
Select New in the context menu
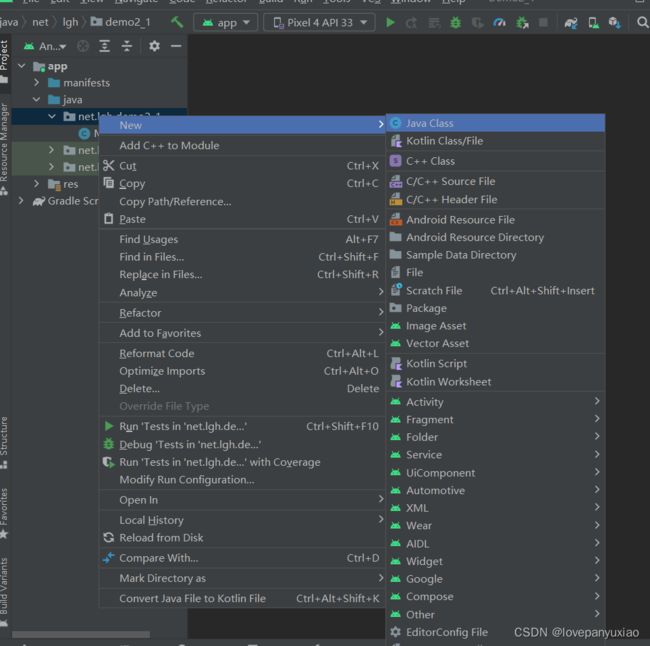pos(243,125)
